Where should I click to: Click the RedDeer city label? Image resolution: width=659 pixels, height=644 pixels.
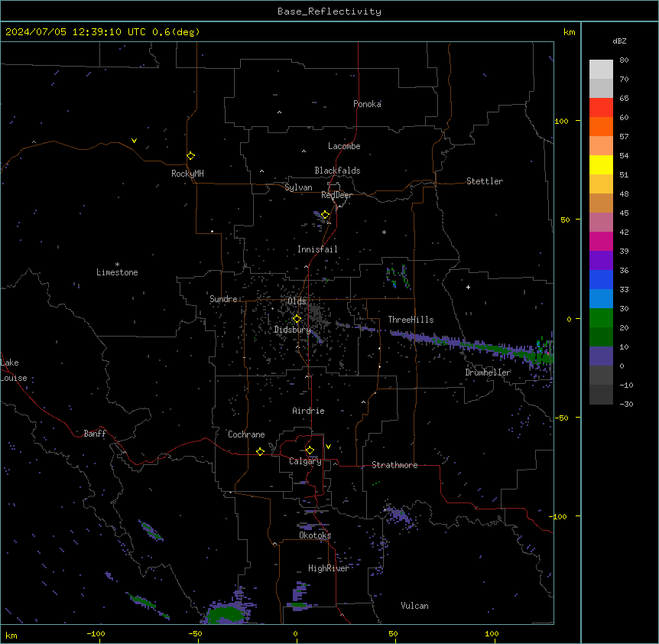click(x=336, y=195)
